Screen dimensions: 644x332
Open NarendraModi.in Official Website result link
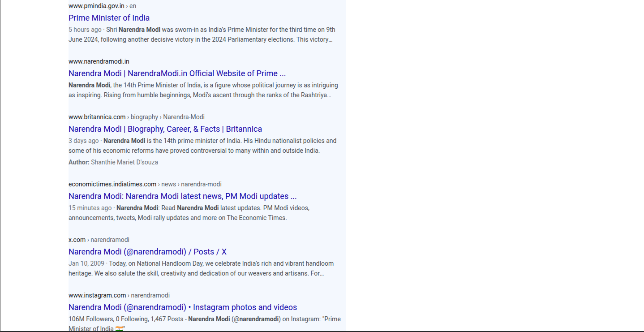(x=177, y=73)
